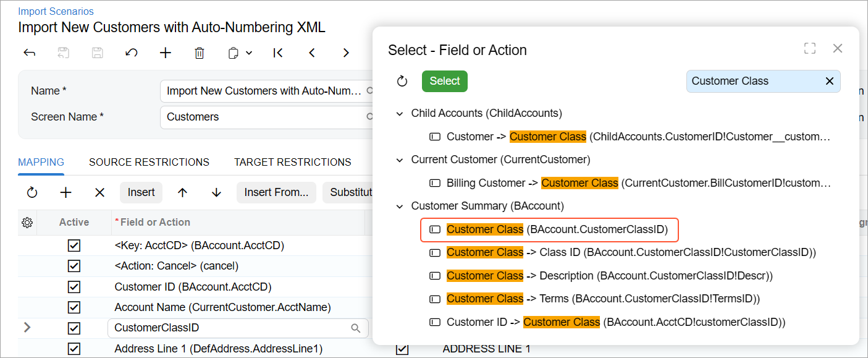Toggle Active checkbox for Address Line 1 row
This screenshot has width=868, height=358.
74,349
